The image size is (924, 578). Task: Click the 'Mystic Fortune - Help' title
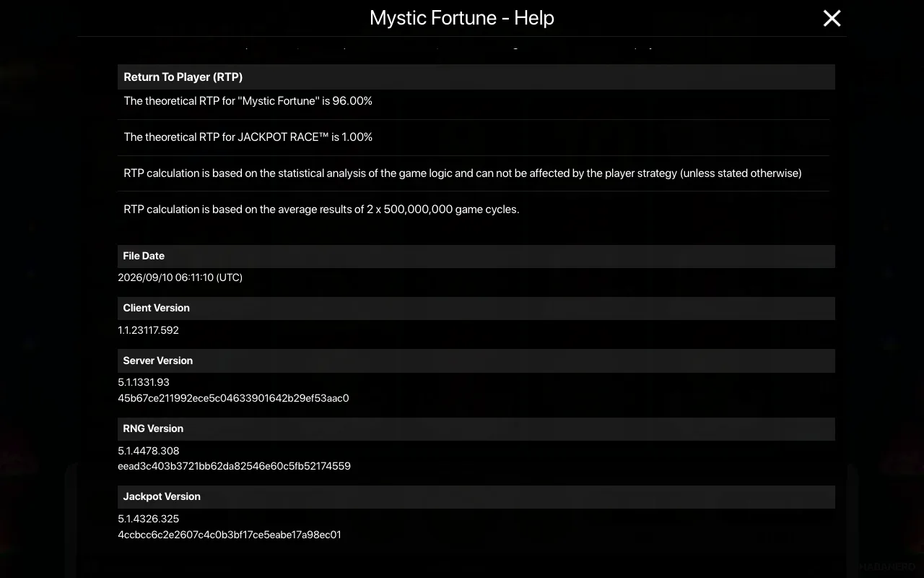pyautogui.click(x=462, y=18)
